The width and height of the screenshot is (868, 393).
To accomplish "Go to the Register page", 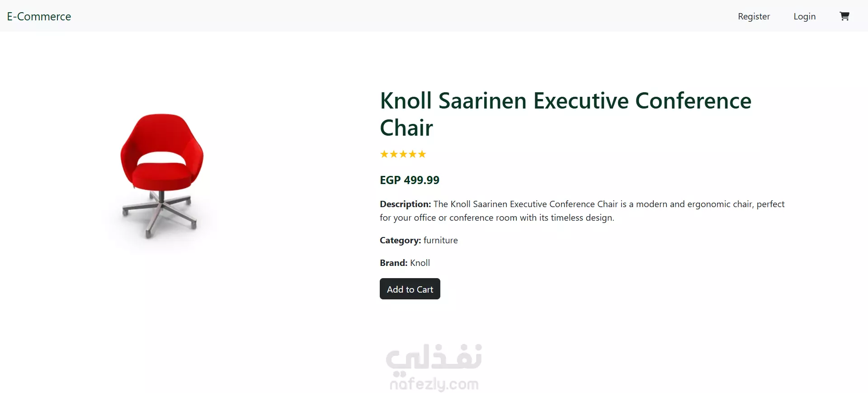I will point(754,16).
